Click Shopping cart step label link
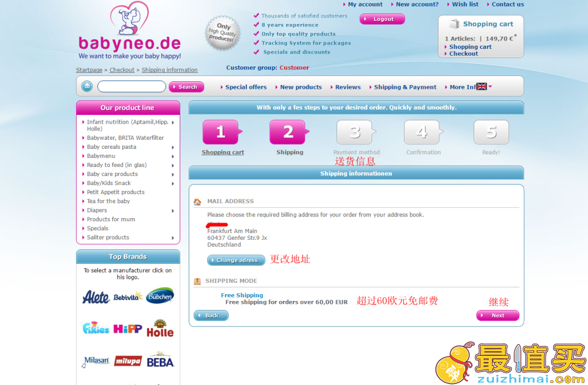588x385 pixels. coord(223,152)
